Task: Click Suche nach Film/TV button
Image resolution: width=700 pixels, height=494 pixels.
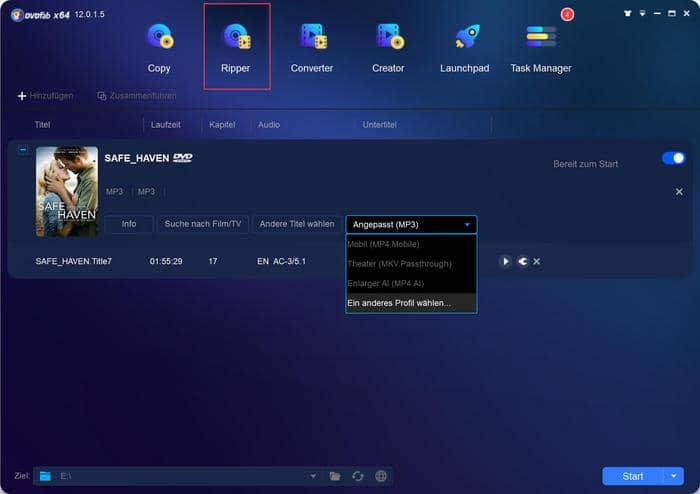Action: click(x=203, y=224)
